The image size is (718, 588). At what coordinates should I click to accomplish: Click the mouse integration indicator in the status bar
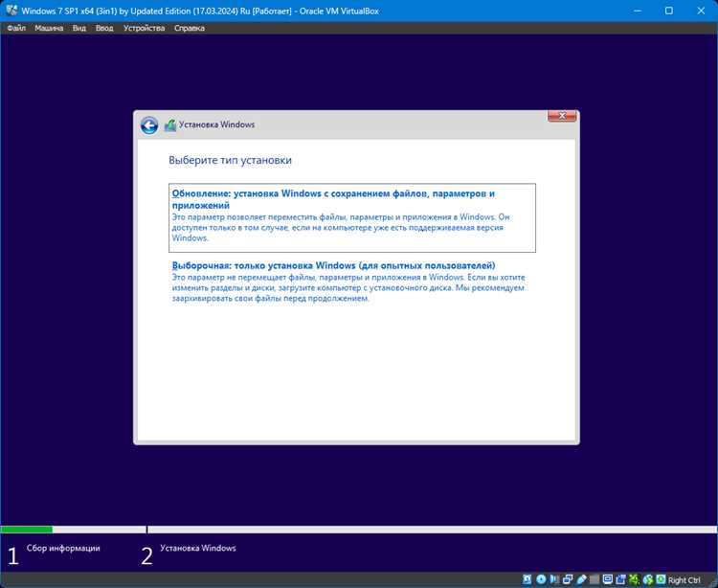(647, 579)
